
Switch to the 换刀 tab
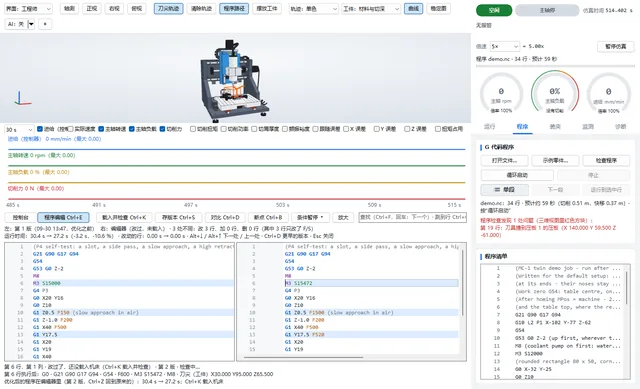click(555, 127)
